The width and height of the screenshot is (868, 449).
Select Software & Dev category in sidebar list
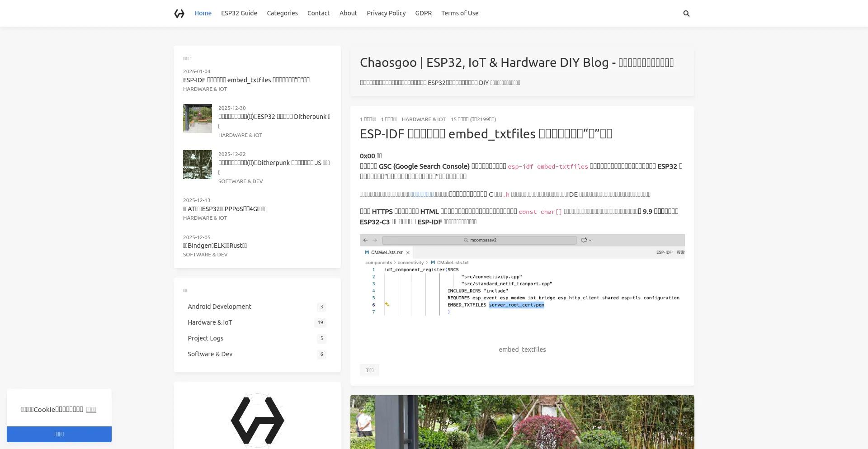point(257,354)
